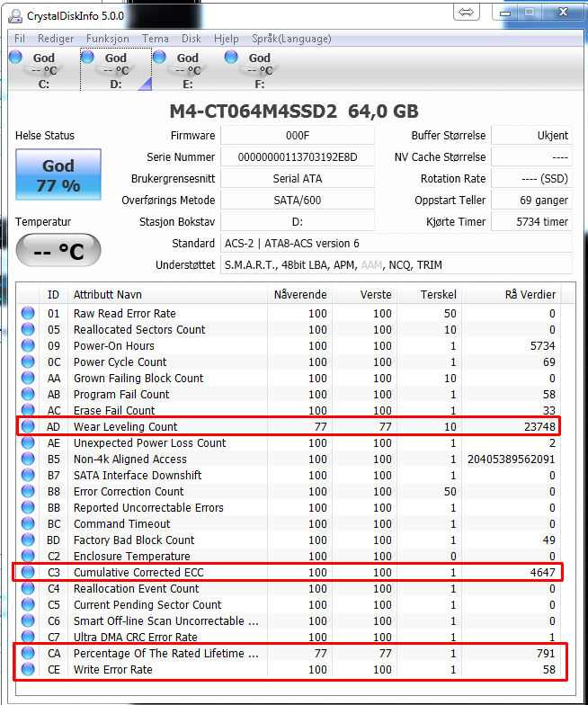Click status orb for Wear Leveling Count

coord(28,426)
